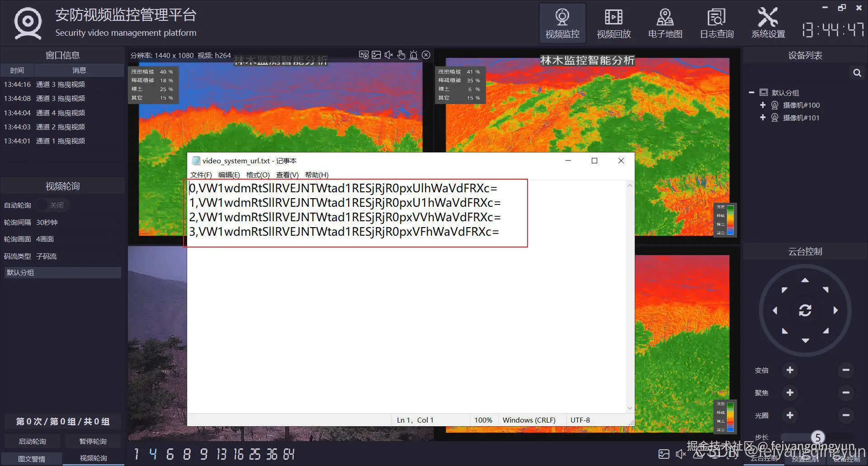Image resolution: width=868 pixels, height=466 pixels.
Task: Switch to the 16-screen layout
Action: click(238, 454)
